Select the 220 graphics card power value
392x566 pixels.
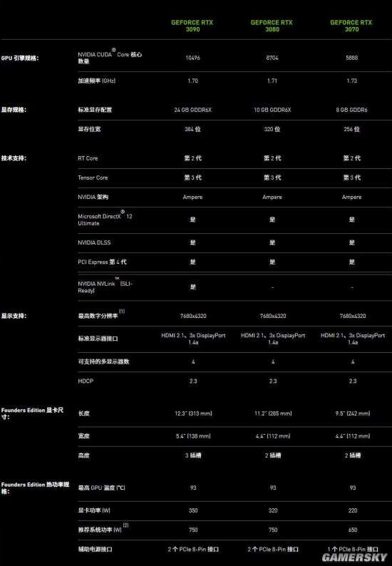[353, 510]
